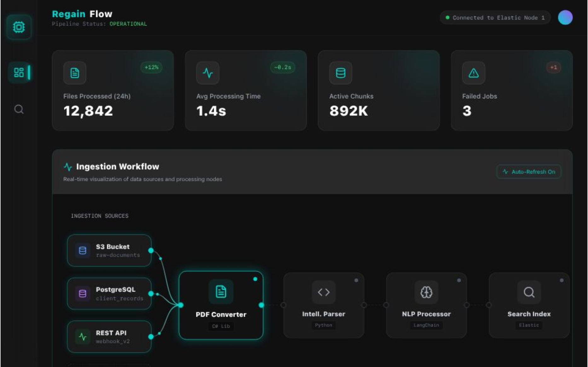Click the REST API pulse icon

point(83,337)
